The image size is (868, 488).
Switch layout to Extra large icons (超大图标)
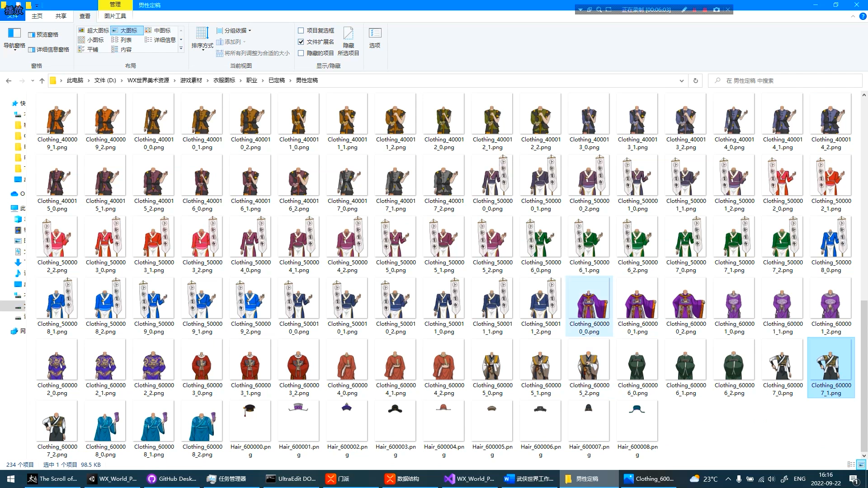(x=94, y=30)
